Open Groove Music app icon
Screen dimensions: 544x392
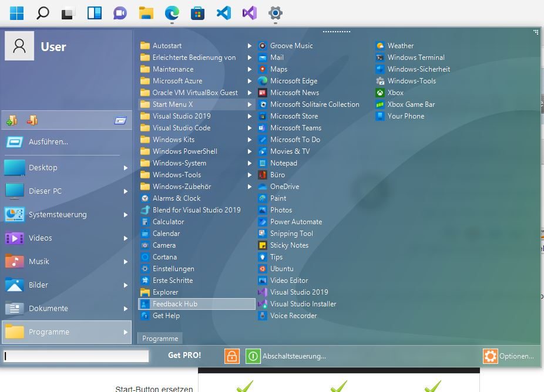pos(263,46)
